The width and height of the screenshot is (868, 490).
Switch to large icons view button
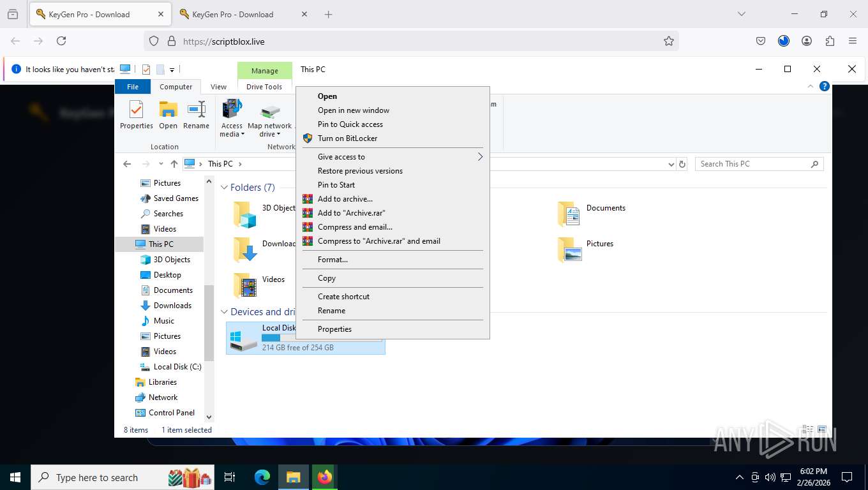pyautogui.click(x=822, y=430)
